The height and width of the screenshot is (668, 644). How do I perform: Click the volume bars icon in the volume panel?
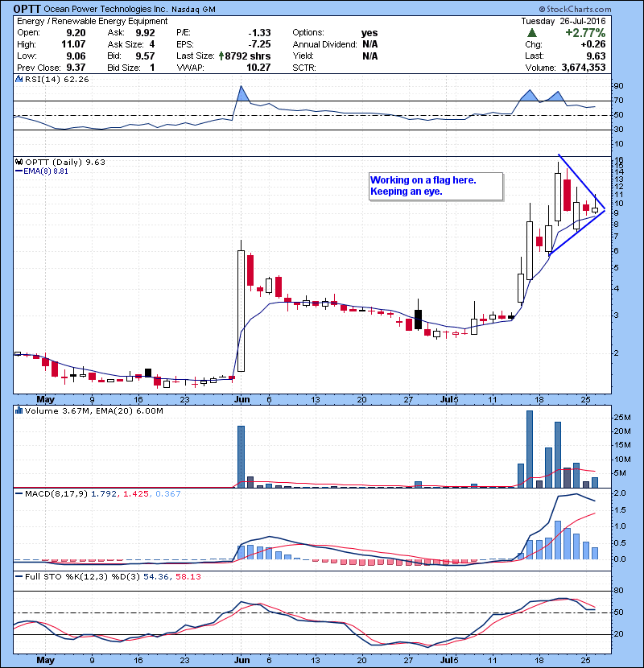(x=19, y=410)
